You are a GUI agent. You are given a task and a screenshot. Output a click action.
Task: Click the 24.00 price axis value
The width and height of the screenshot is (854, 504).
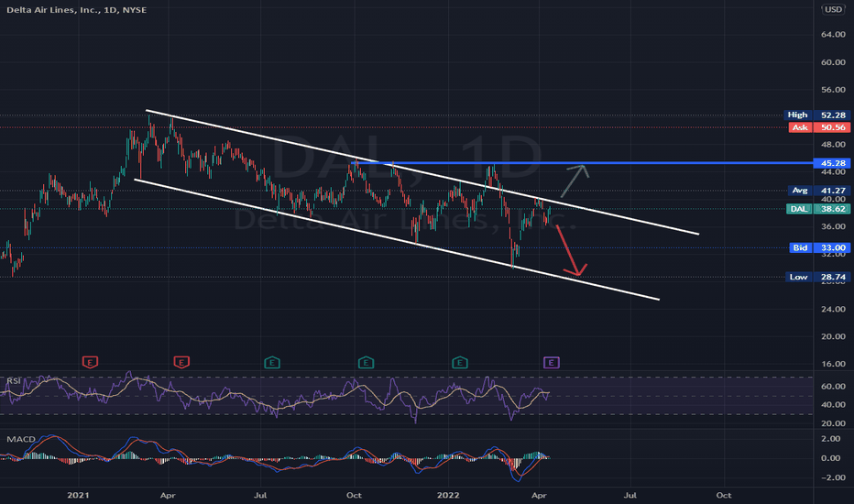[833, 309]
